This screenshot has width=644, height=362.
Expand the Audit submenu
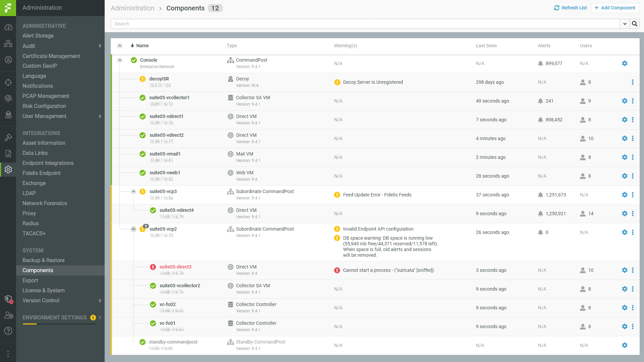point(100,46)
